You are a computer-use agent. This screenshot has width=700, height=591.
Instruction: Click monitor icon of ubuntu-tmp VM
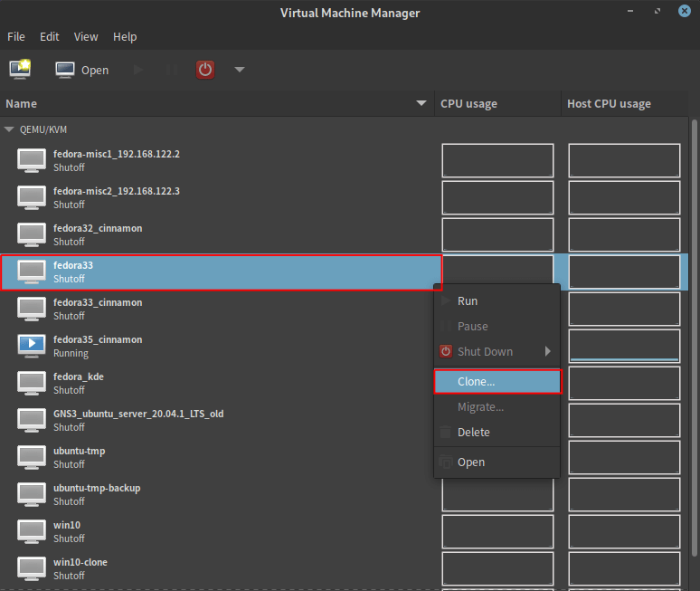tap(32, 457)
